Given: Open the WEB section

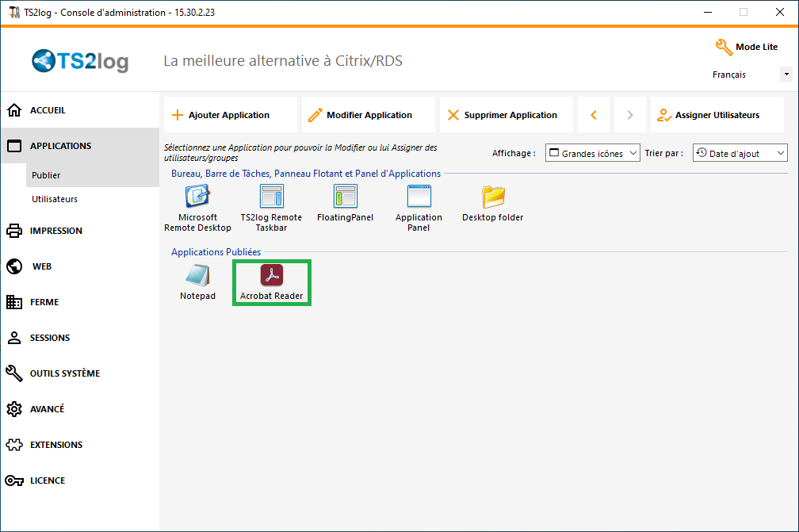Looking at the screenshot, I should point(80,266).
